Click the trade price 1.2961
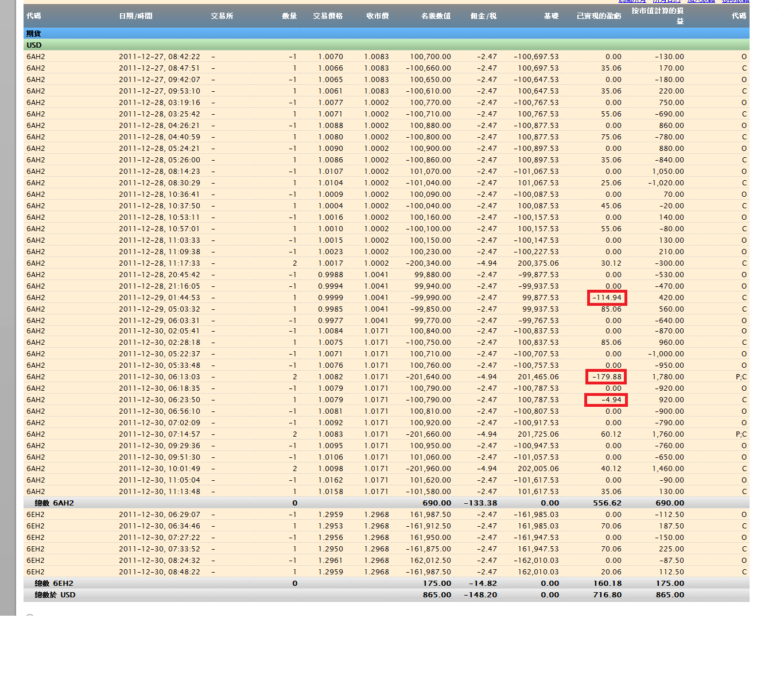 point(331,561)
